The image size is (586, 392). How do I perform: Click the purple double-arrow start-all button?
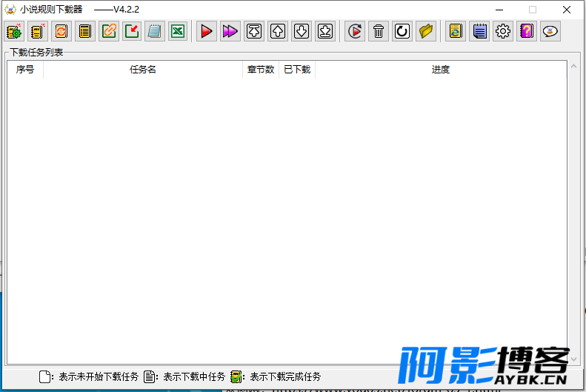pyautogui.click(x=230, y=31)
